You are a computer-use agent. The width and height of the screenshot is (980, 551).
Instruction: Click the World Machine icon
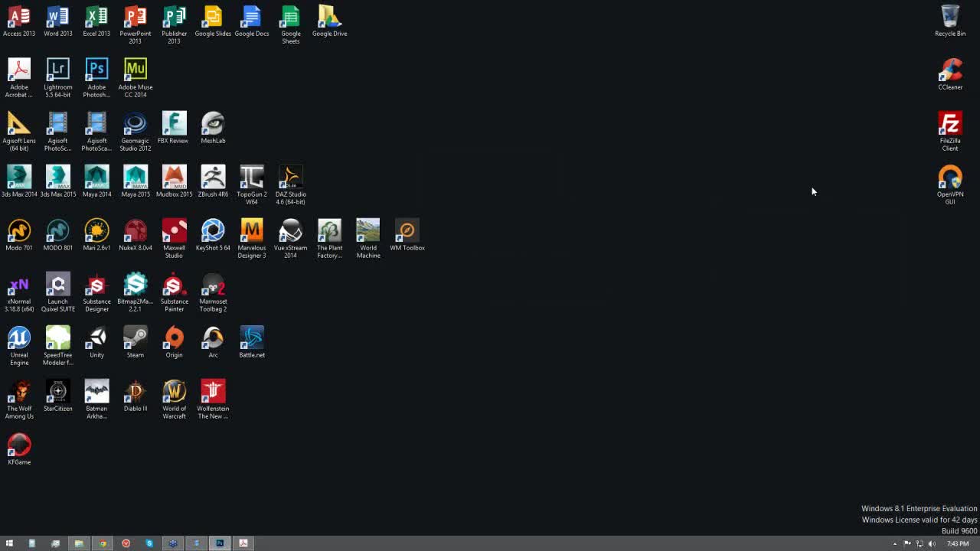click(x=368, y=239)
